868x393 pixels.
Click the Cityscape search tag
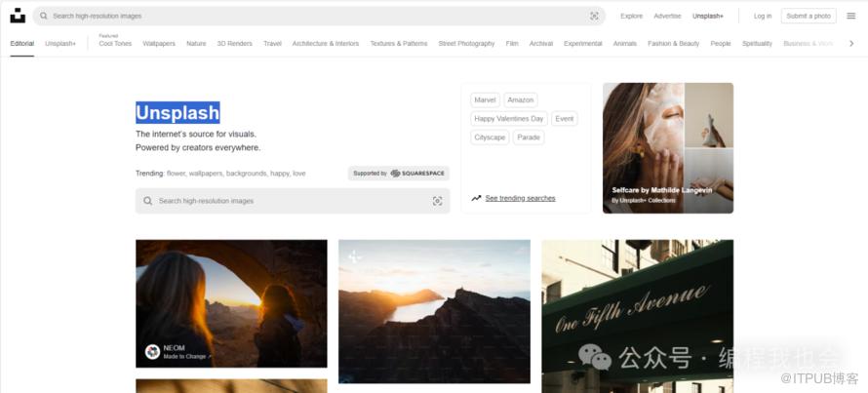490,138
